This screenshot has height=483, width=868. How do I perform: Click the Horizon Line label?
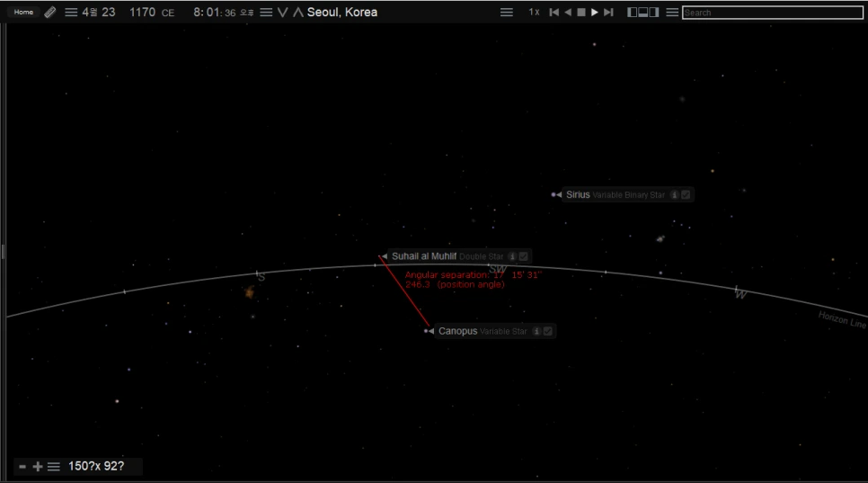point(841,319)
